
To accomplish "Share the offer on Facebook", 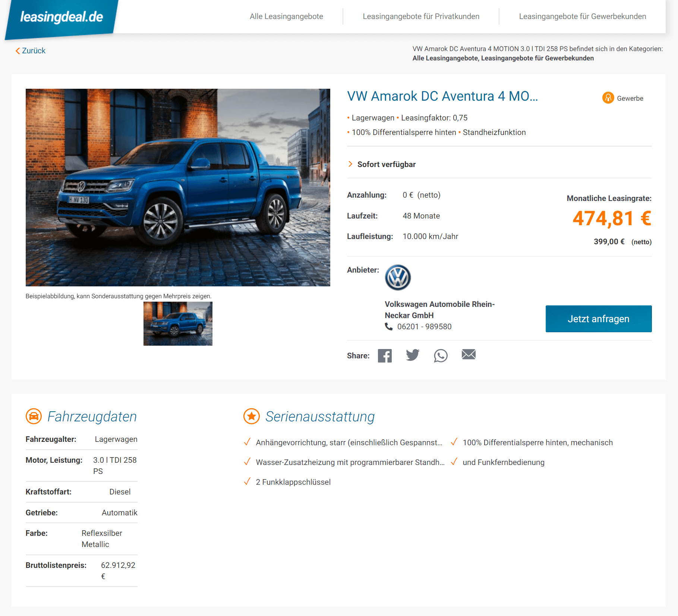I will pyautogui.click(x=385, y=356).
